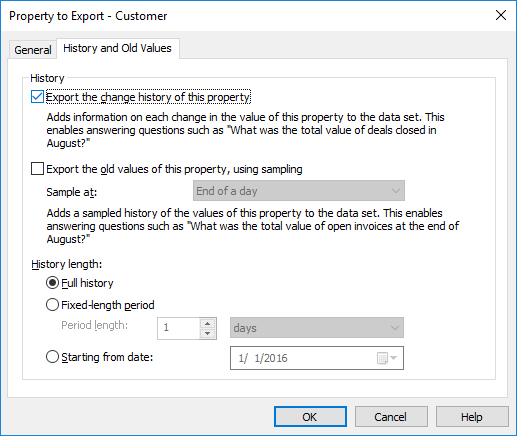The image size is (517, 436).
Task: Increase period length with up arrow
Action: tap(208, 323)
